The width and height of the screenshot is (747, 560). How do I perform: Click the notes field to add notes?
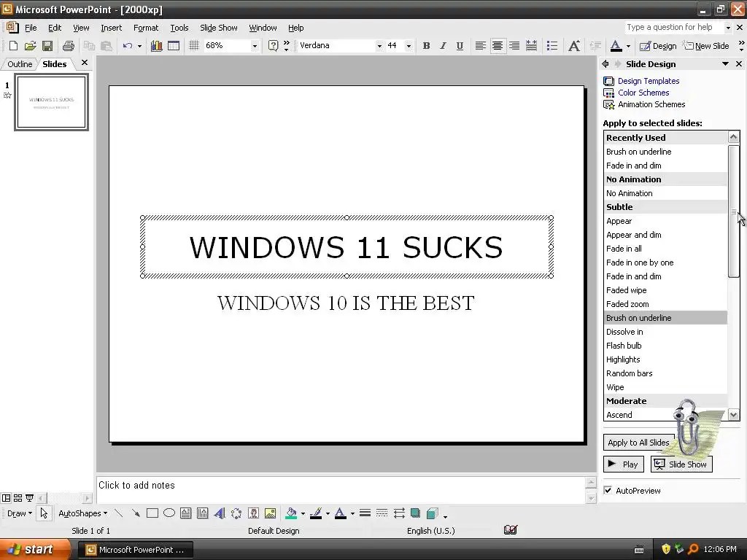point(341,489)
